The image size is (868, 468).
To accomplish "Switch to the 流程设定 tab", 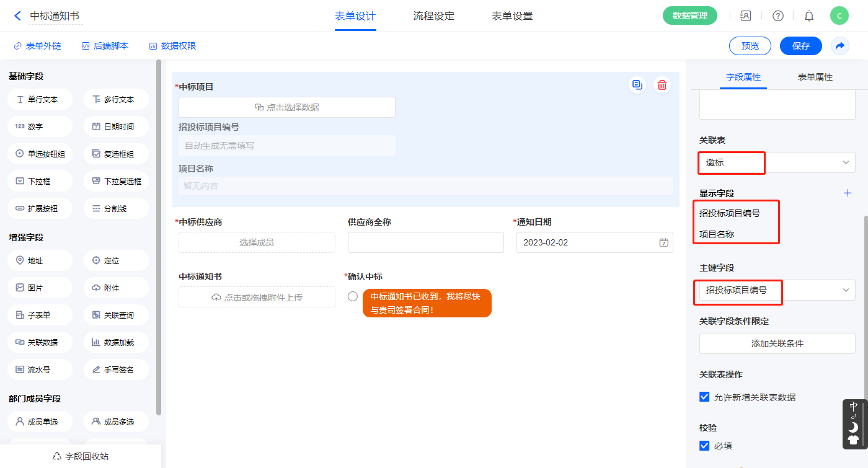I will (x=434, y=16).
